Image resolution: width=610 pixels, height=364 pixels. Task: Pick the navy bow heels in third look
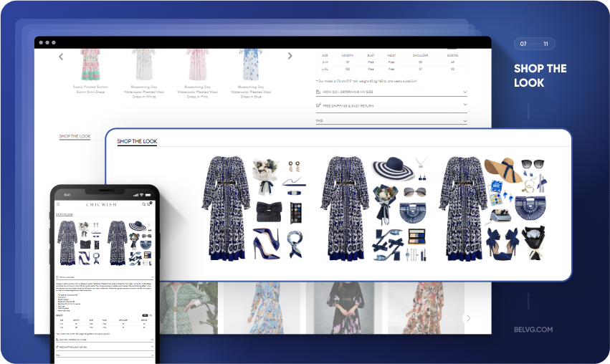[502, 244]
